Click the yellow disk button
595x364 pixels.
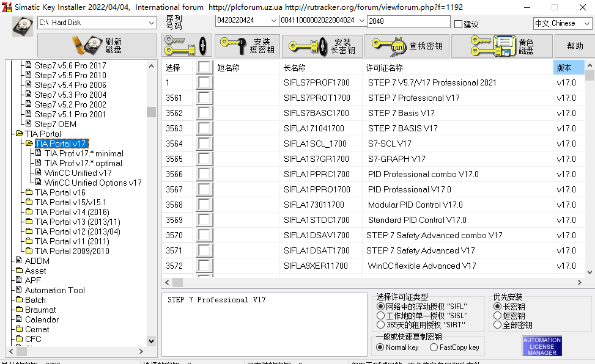click(x=501, y=46)
